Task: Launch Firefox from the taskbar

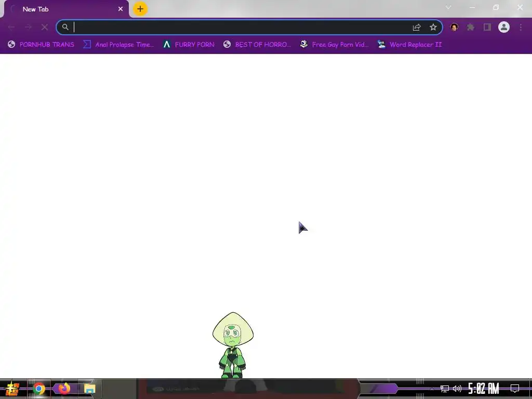Action: 64,389
